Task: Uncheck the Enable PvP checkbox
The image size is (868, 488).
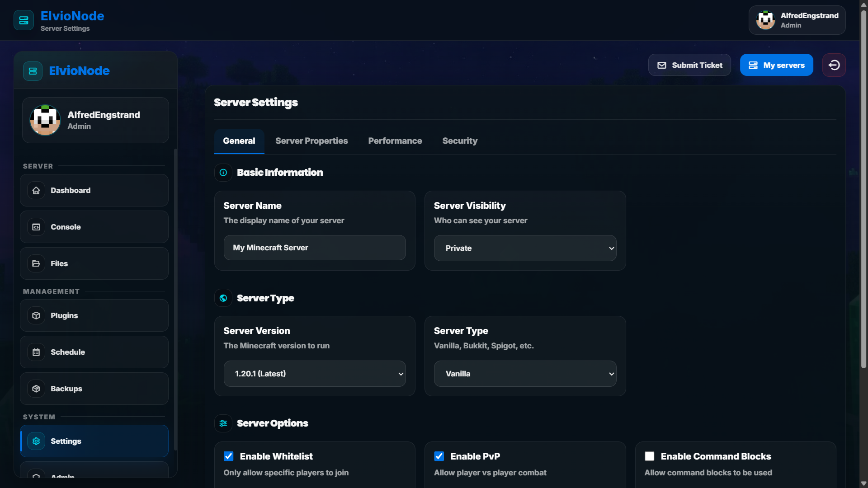Action: [x=439, y=456]
